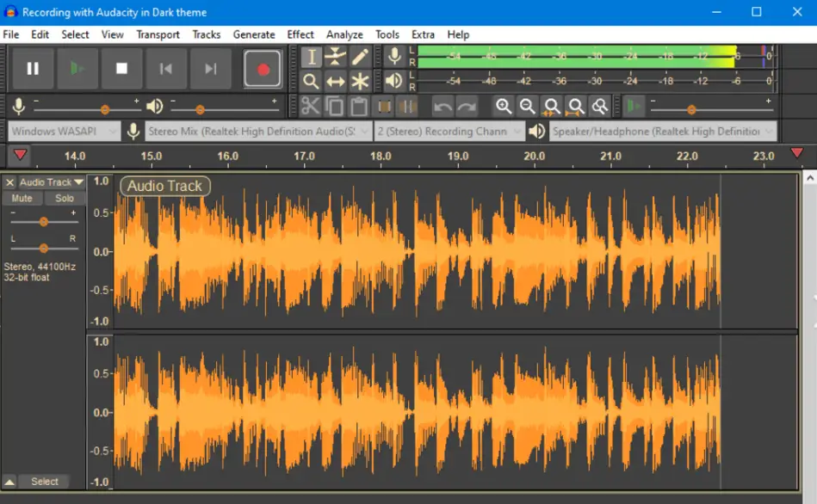This screenshot has width=817, height=504.
Task: Click Trim audio outside selection
Action: click(385, 106)
